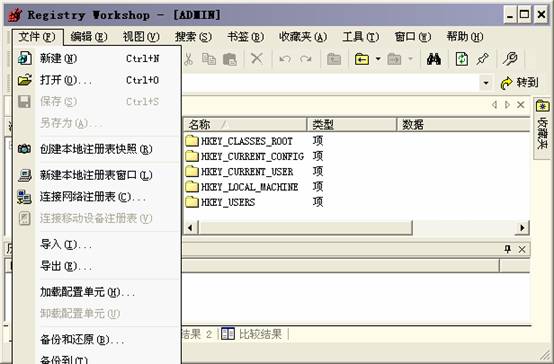554x364 pixels.
Task: Open Find with the binoculars icon
Action: [x=434, y=59]
